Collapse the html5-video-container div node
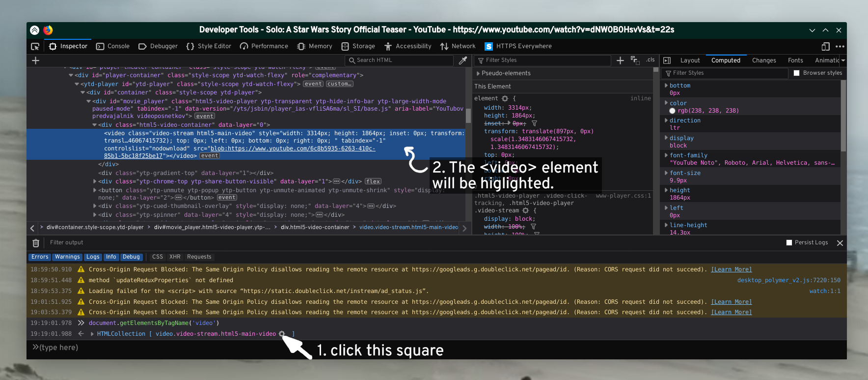Image resolution: width=868 pixels, height=380 pixels. (95, 125)
